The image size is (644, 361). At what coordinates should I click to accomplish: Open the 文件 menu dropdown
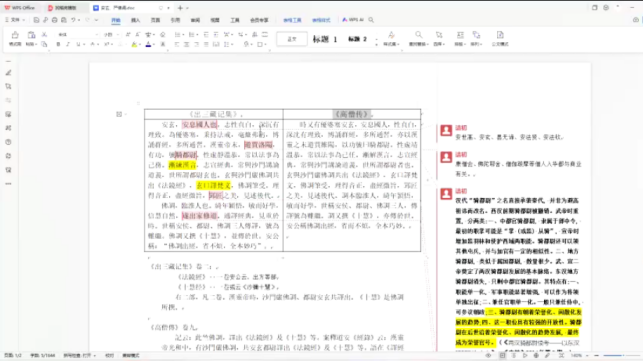(15, 20)
